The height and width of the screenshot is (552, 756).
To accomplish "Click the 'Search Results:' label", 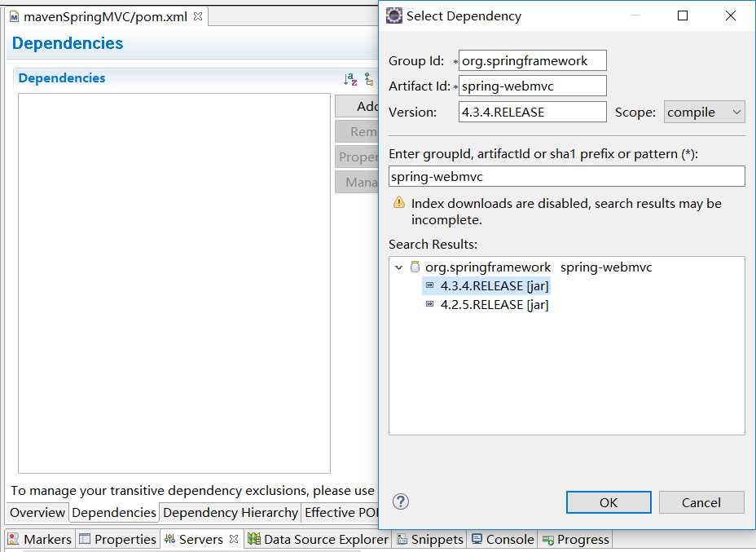I will click(433, 244).
